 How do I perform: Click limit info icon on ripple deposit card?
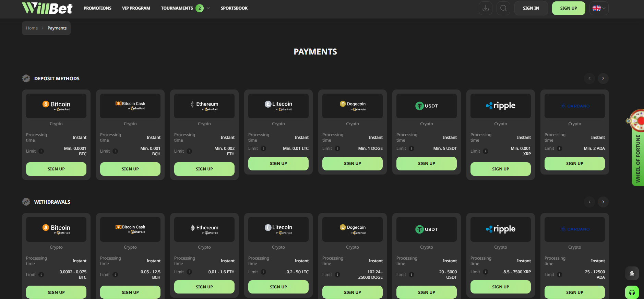(486, 151)
